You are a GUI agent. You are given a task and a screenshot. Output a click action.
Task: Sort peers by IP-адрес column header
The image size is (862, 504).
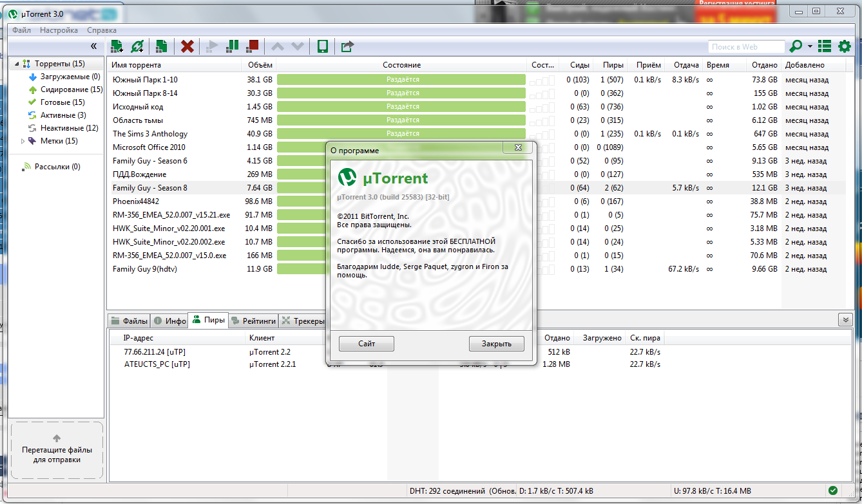click(177, 338)
